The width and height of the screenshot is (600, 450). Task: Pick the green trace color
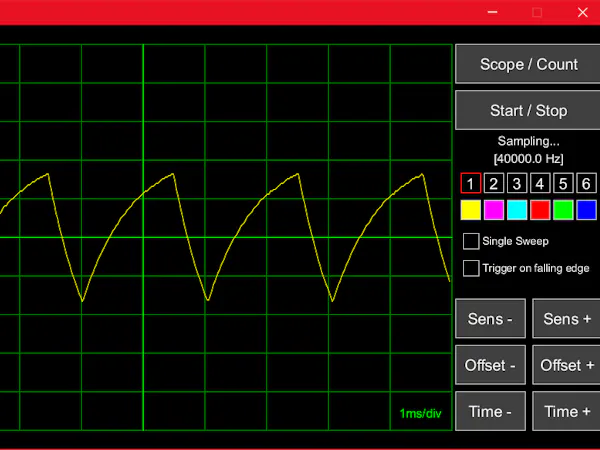click(x=563, y=210)
